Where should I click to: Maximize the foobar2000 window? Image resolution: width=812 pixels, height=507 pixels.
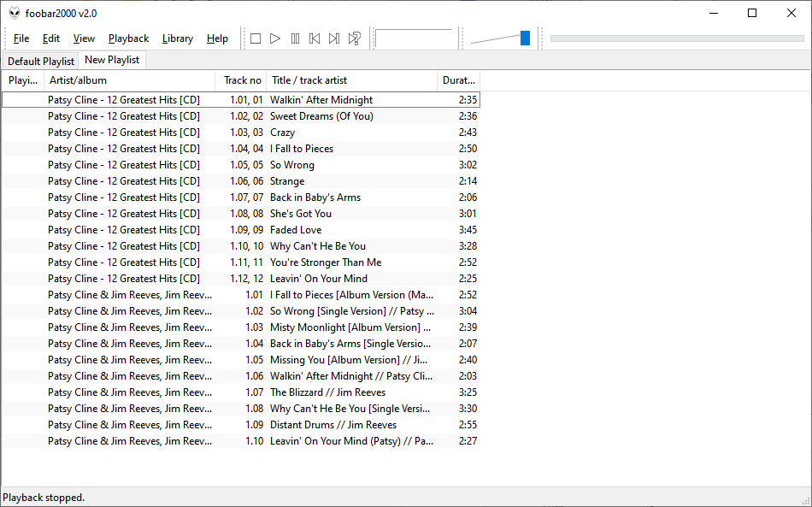751,13
